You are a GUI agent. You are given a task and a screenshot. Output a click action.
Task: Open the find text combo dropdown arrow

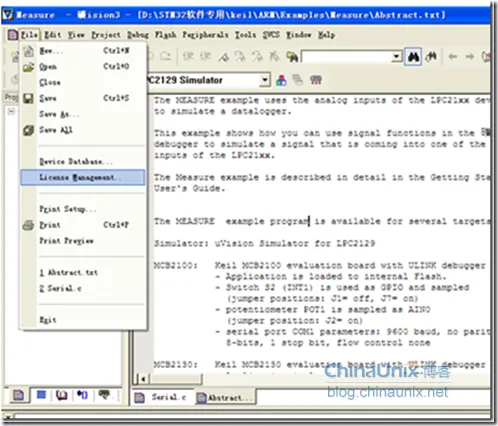[x=396, y=57]
